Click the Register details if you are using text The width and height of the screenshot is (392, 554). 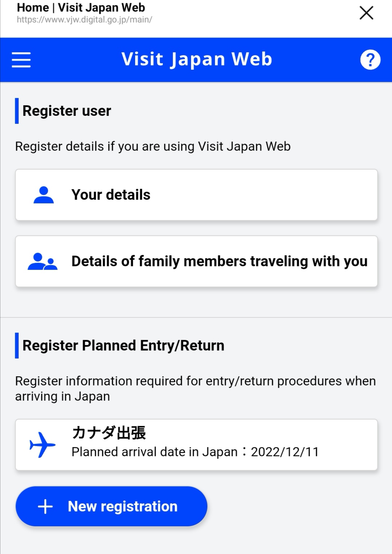click(152, 146)
